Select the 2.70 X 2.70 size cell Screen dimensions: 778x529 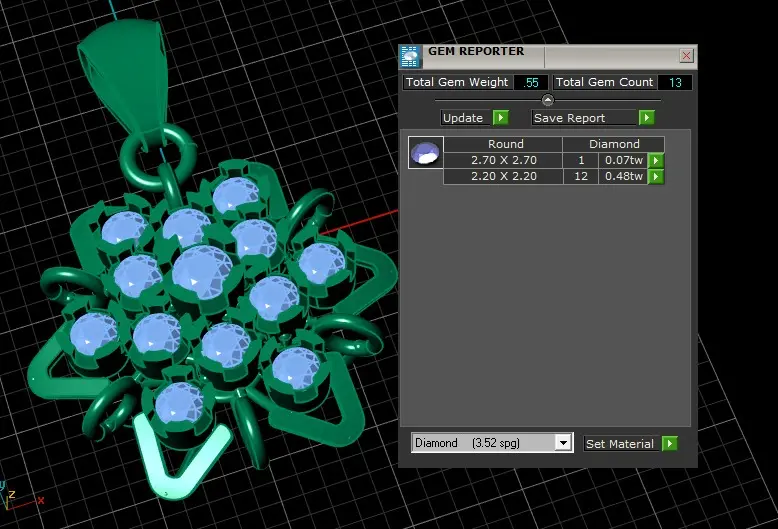(504, 160)
